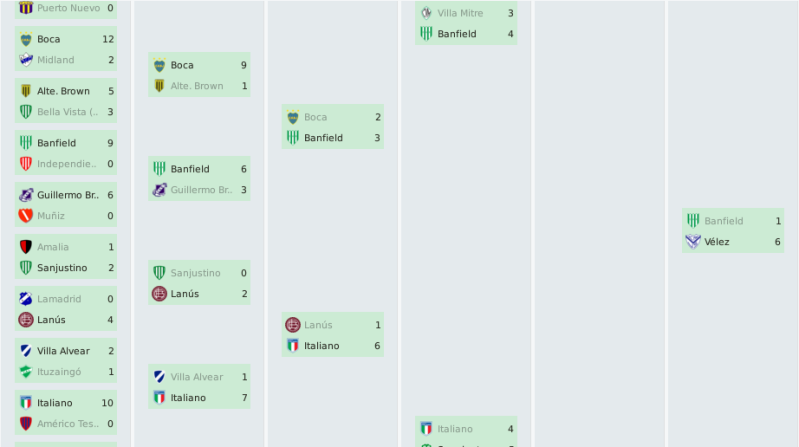Image resolution: width=799 pixels, height=447 pixels.
Task: Click Lanús crest in Lanús vs Italiano match
Action: point(293,325)
